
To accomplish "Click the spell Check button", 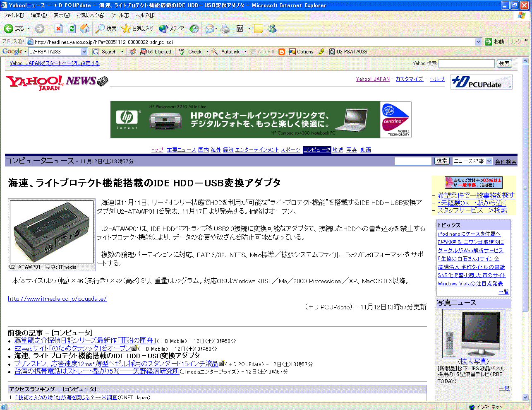I will coord(190,52).
